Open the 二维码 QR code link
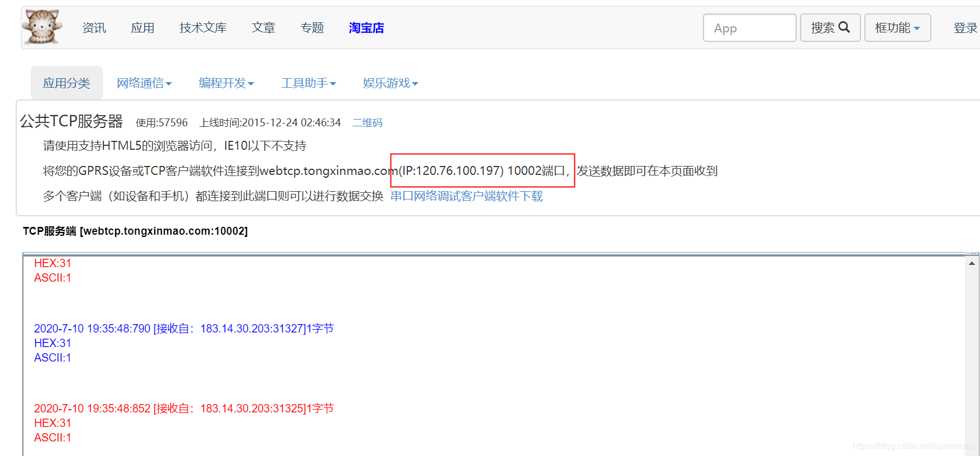980x456 pixels. click(367, 122)
